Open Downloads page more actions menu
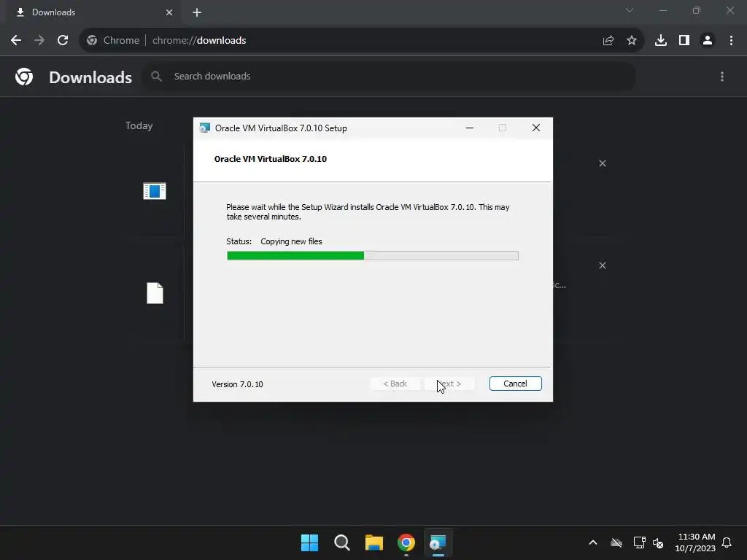Screen dimensions: 747x560 [x=722, y=77]
